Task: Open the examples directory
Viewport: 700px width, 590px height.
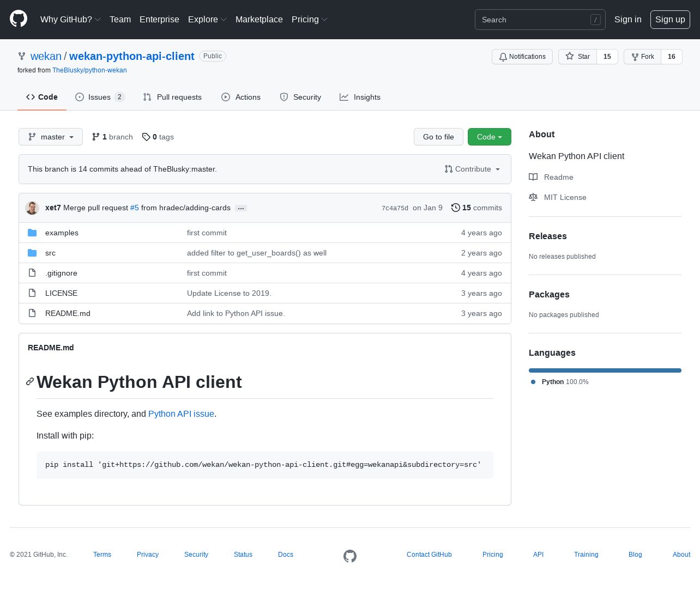Action: pos(62,233)
